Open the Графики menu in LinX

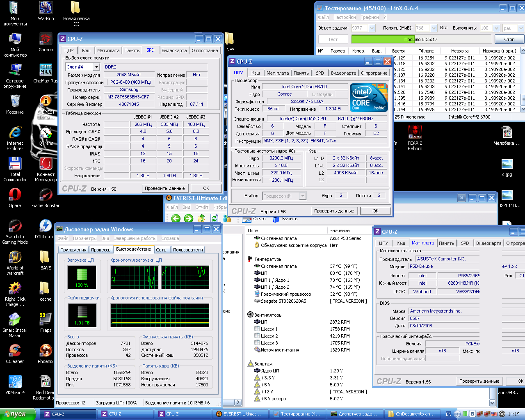coord(370,17)
